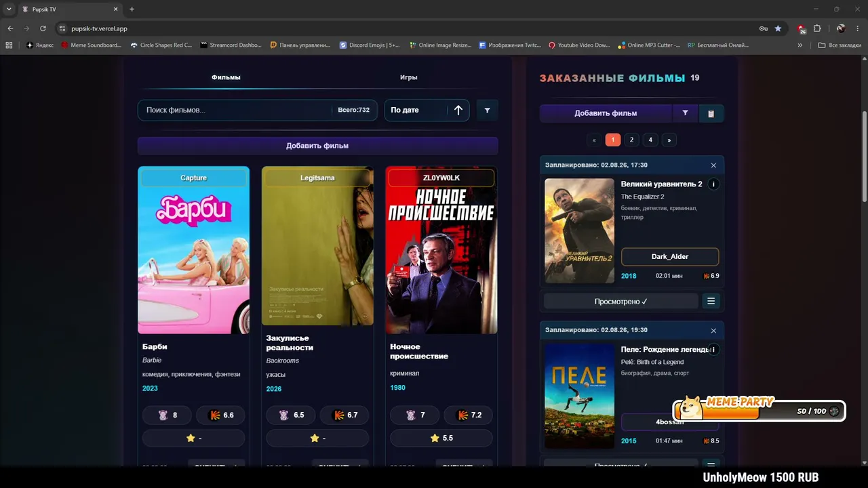868x488 pixels.
Task: Open a new browser tab with plus
Action: pos(132,9)
